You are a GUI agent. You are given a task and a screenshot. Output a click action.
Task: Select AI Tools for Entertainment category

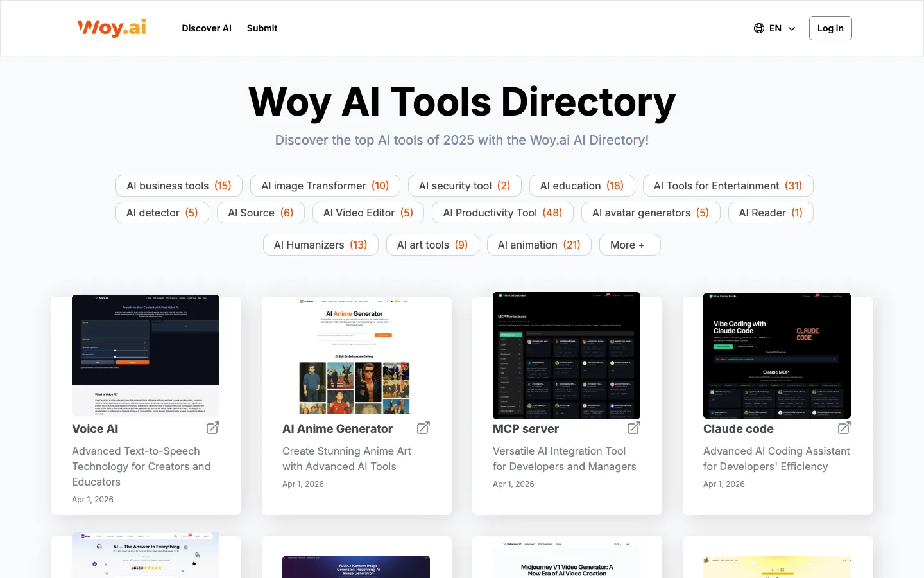tap(728, 186)
